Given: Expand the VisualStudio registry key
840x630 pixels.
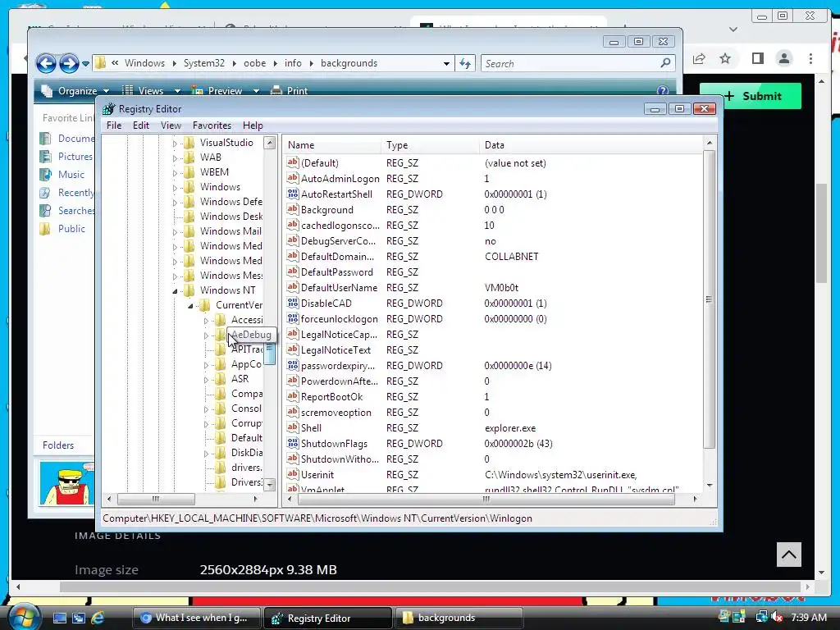Looking at the screenshot, I should 175,143.
